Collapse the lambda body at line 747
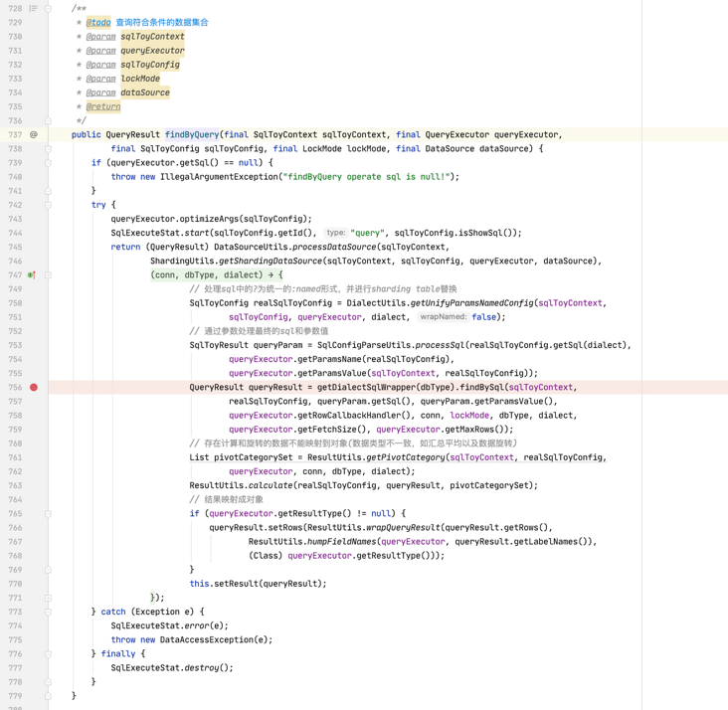Viewport: 728px width, 710px height. pyautogui.click(x=48, y=274)
